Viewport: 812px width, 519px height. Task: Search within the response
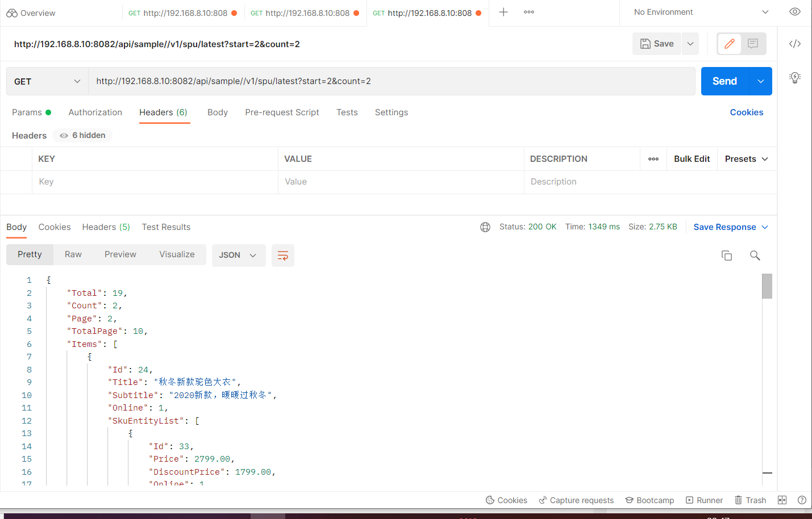pos(755,255)
